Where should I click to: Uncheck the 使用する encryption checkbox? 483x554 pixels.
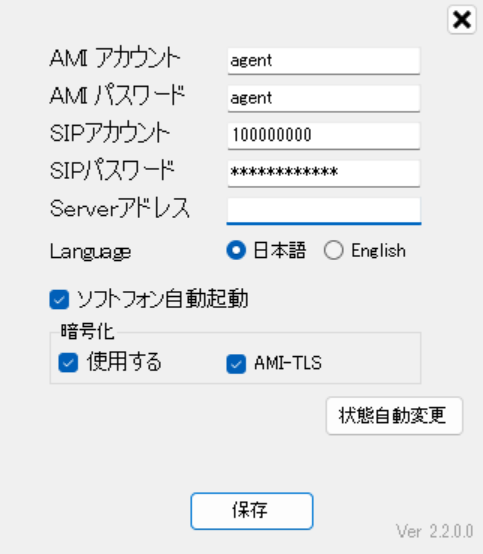(68, 363)
